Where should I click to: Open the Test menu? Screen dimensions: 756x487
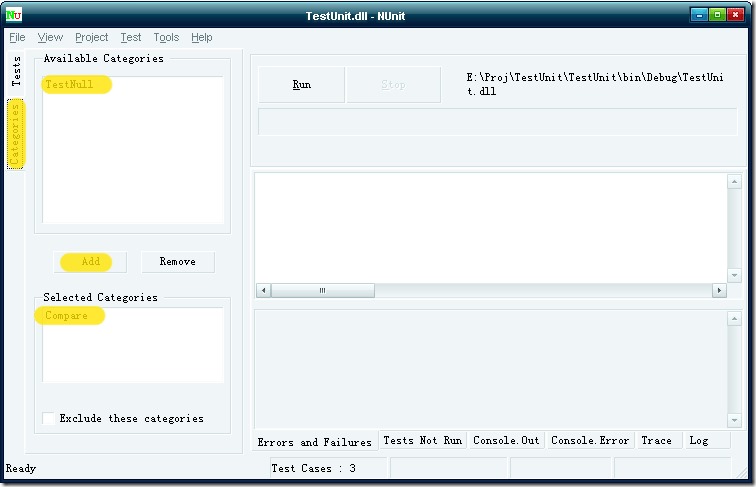coord(131,37)
